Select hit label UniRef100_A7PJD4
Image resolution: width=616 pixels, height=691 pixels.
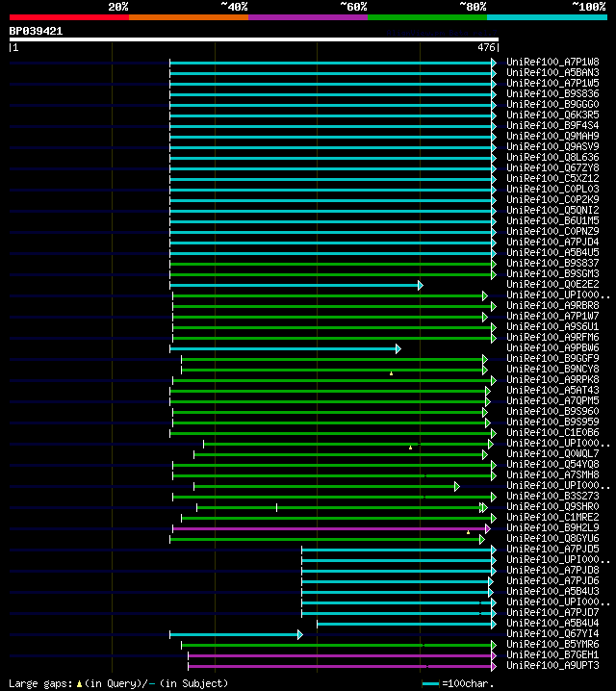coord(552,242)
